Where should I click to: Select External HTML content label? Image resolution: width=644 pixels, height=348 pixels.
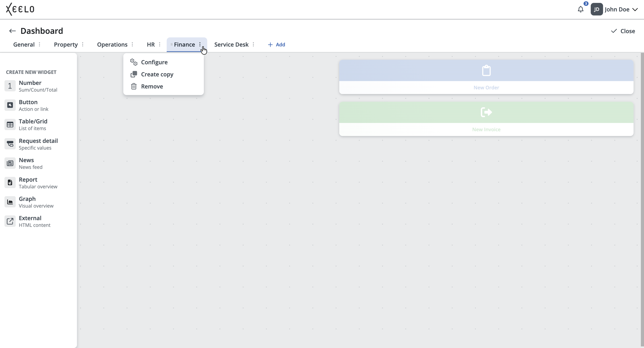point(34,221)
